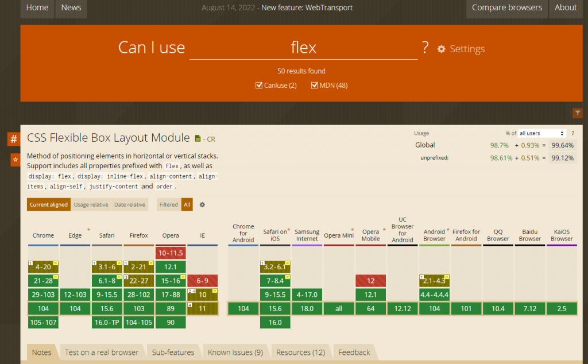Click the hash permalink icon beside CSS Flexible Box
Screen dimensions: 588x364
tap(14, 139)
